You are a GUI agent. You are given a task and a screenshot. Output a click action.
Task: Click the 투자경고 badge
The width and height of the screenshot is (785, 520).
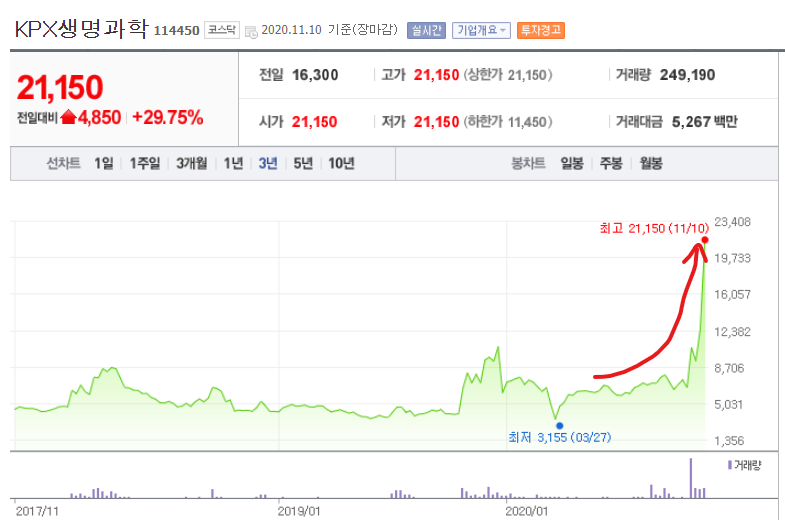tap(541, 31)
